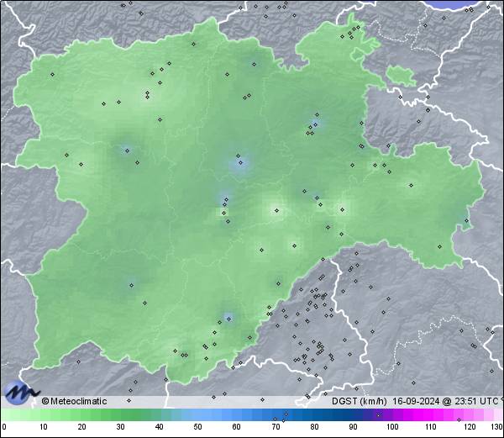Click the 60 label on the scale
The width and height of the screenshot is (504, 438).
237,427
